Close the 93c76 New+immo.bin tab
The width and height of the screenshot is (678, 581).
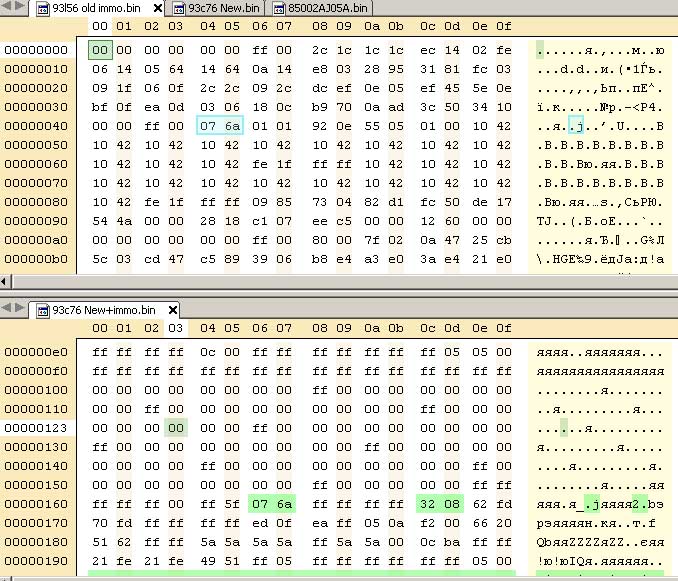click(x=171, y=311)
